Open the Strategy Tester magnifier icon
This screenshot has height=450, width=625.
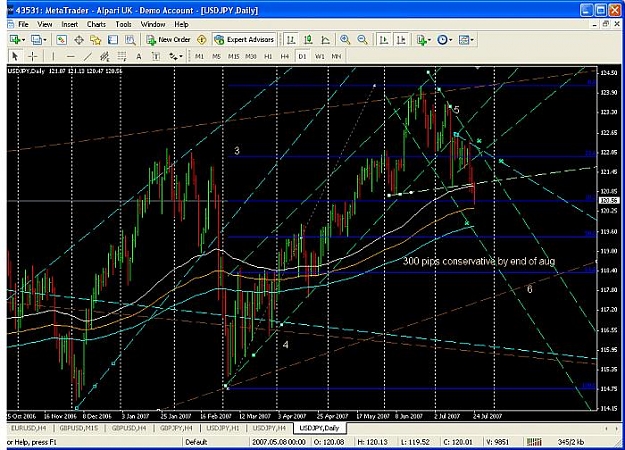[x=130, y=39]
